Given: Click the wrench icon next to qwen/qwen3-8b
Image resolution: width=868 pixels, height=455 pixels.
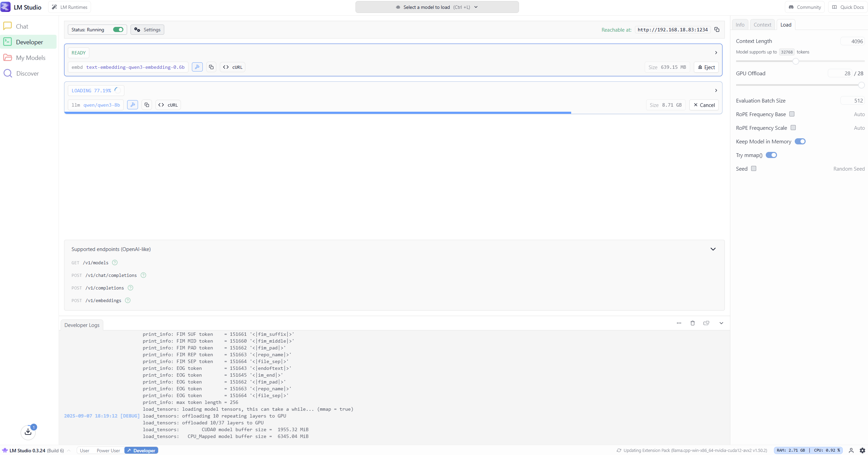Looking at the screenshot, I should click(133, 105).
